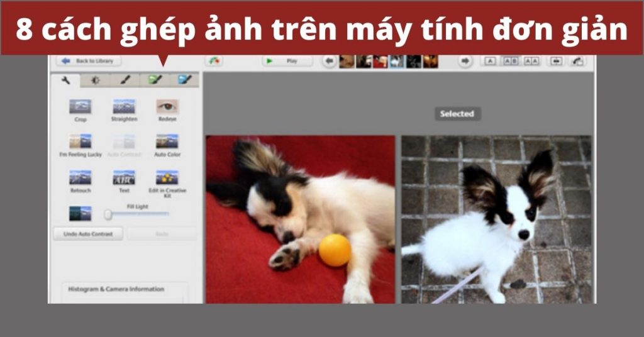Switch to the blue brush effects tab
644x337 pixels.
pyautogui.click(x=184, y=80)
